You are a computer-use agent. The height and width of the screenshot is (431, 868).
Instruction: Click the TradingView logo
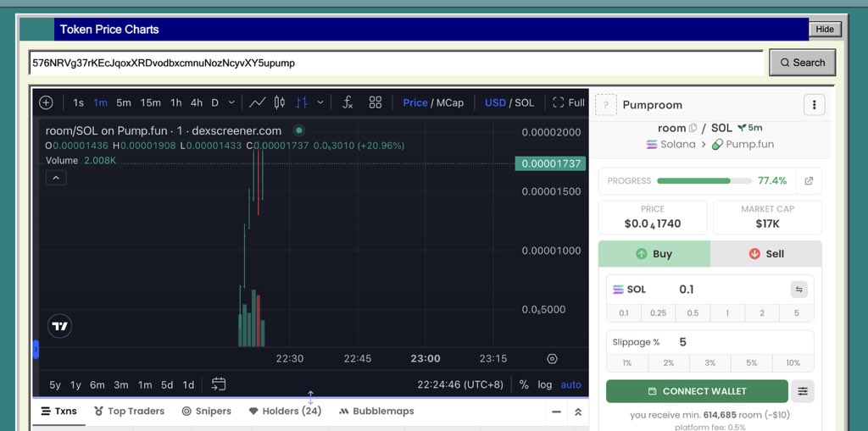pos(59,326)
